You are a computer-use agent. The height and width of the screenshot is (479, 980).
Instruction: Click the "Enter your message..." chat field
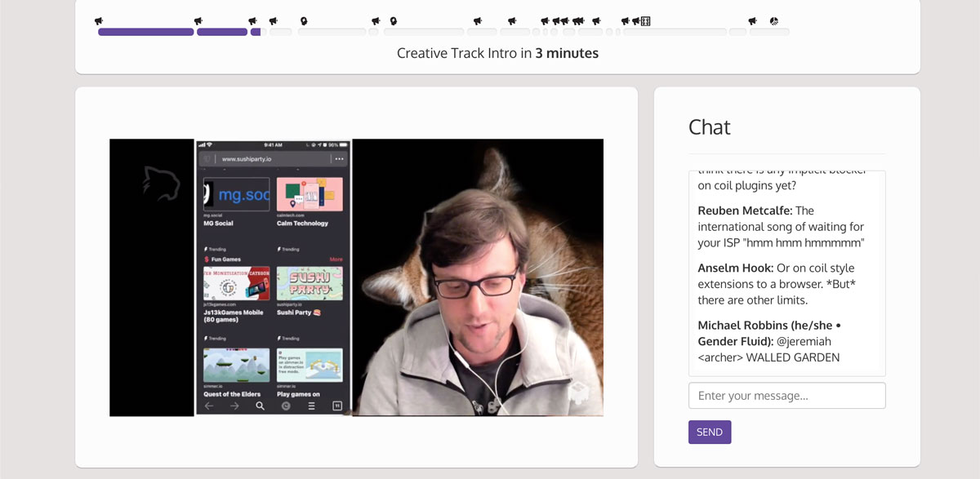tap(786, 396)
